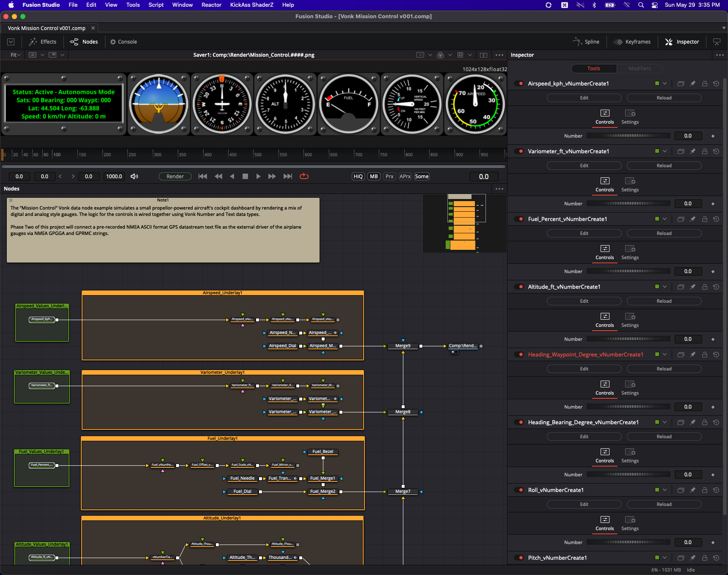The height and width of the screenshot is (575, 728).
Task: Open the Script menu
Action: pos(156,5)
